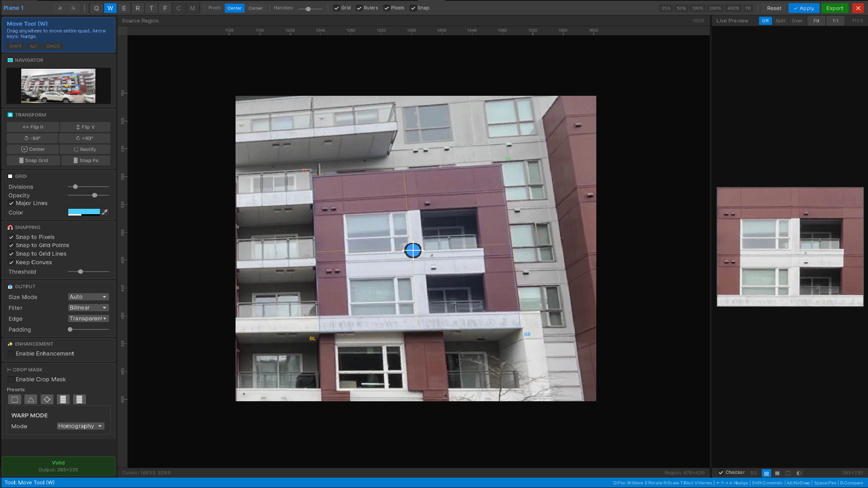Screen dimensions: 868x488
Task: Apply the triangle crop mask preset
Action: (31, 399)
